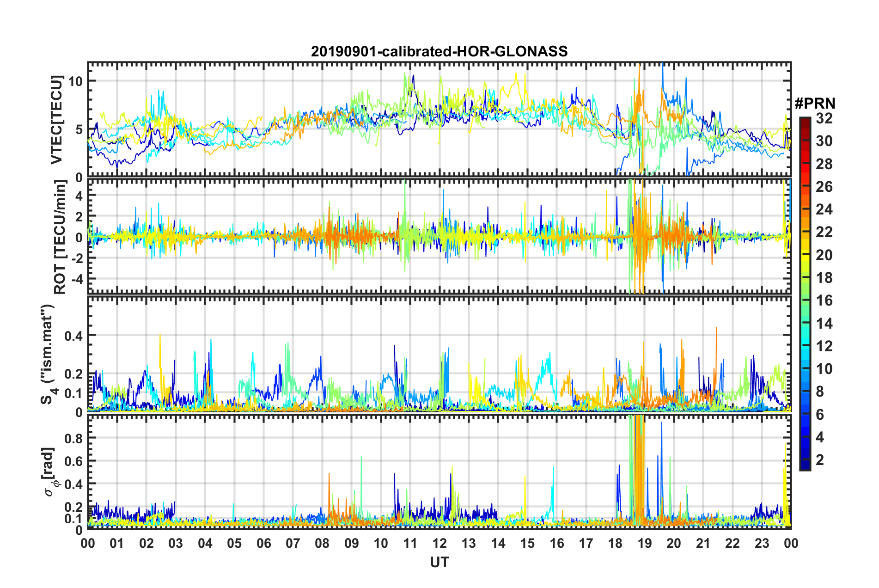
Task: Click the S4 ("ism.mat") y-axis label
Action: click(49, 354)
